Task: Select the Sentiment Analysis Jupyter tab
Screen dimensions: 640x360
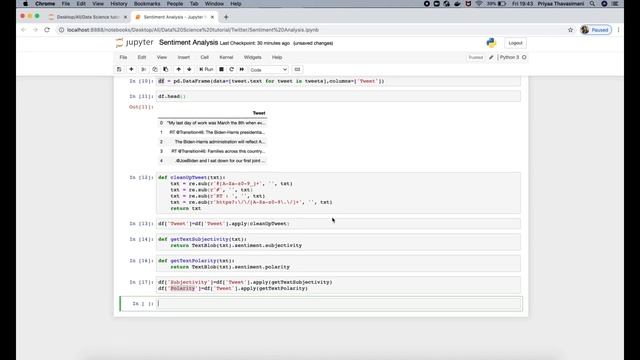Action: coord(175,17)
